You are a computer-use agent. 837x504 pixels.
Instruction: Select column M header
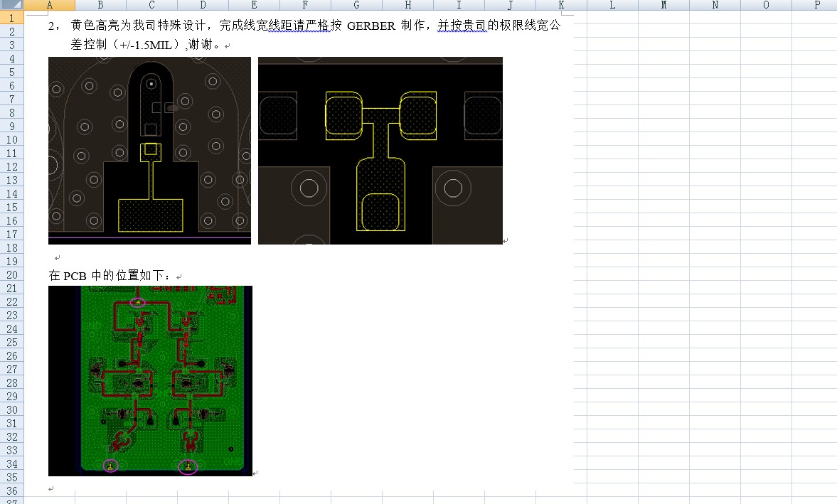665,5
